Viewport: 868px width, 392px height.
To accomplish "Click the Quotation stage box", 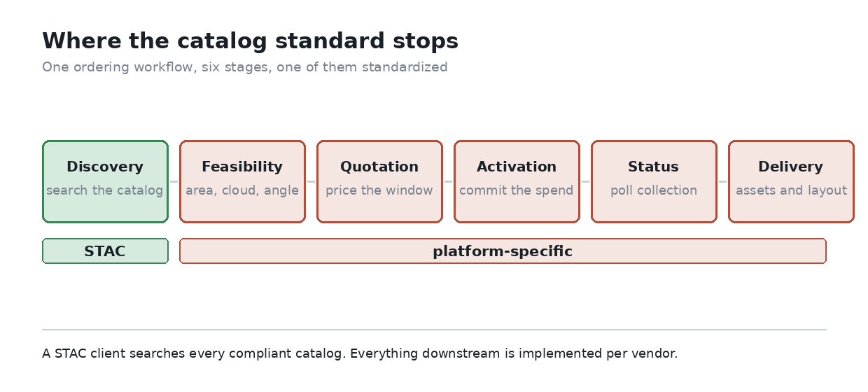I will [379, 181].
